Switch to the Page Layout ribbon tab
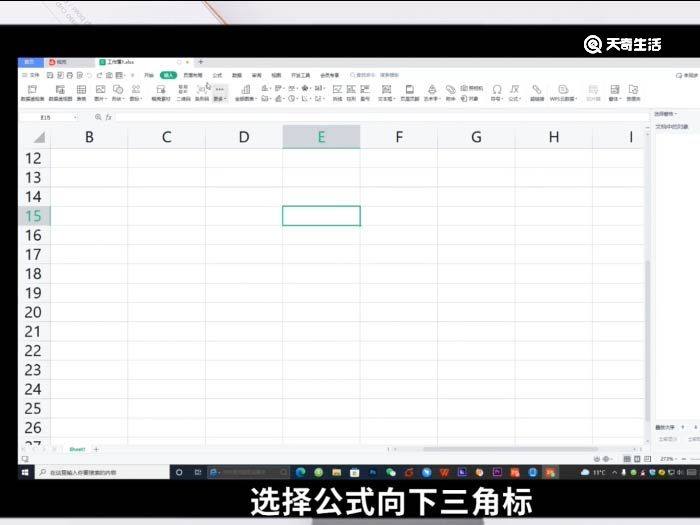700x525 pixels. coord(193,75)
